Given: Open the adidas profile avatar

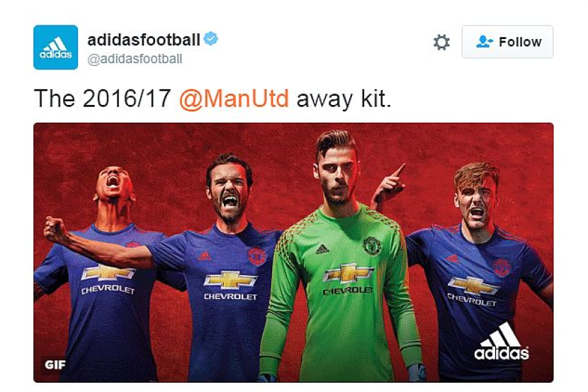Looking at the screenshot, I should [x=55, y=47].
